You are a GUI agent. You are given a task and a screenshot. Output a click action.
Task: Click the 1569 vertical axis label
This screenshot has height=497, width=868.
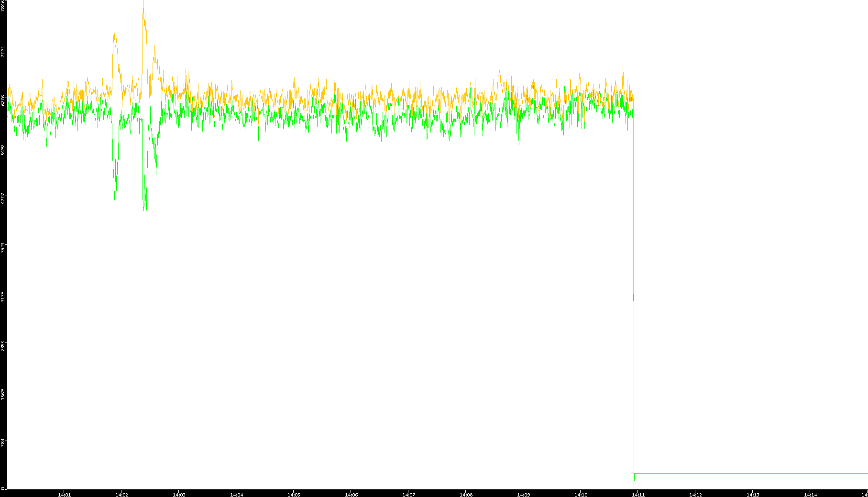pos(3,395)
